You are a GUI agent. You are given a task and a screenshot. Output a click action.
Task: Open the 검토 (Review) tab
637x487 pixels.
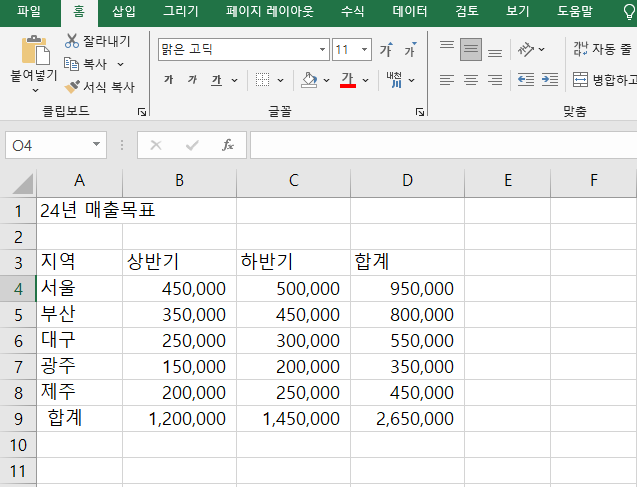(x=467, y=11)
